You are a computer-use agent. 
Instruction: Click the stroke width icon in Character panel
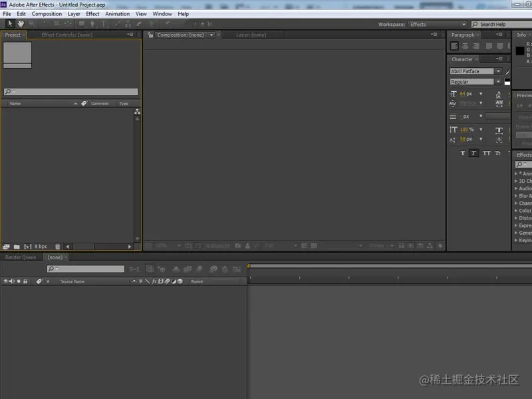coord(453,116)
